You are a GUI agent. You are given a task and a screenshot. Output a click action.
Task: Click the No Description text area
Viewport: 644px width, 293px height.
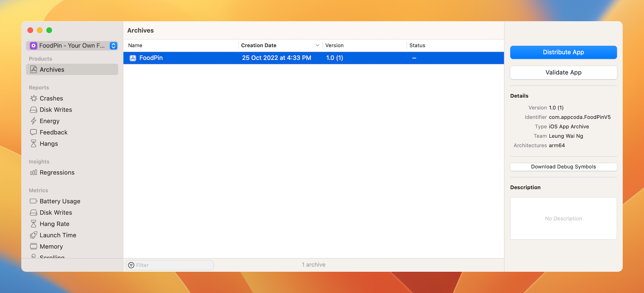[x=563, y=218]
